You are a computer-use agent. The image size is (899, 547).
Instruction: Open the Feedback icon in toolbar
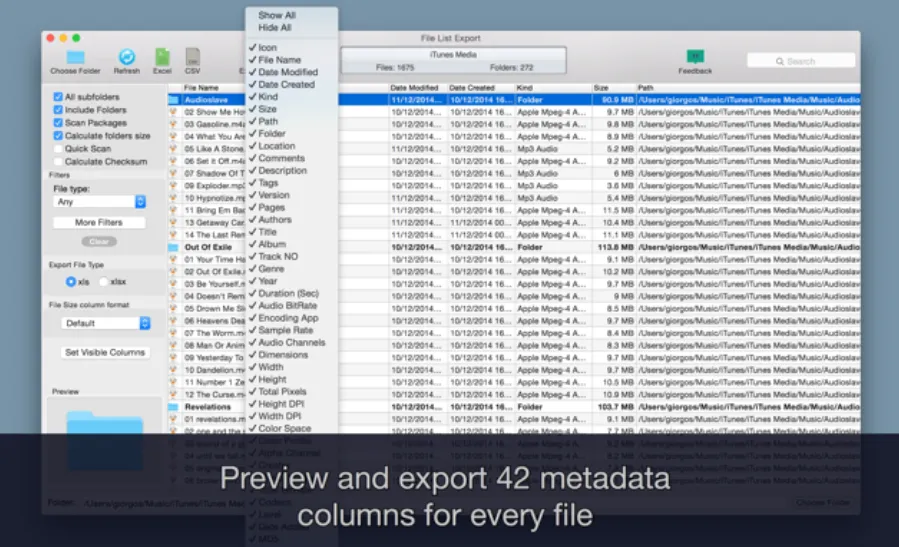click(x=695, y=56)
